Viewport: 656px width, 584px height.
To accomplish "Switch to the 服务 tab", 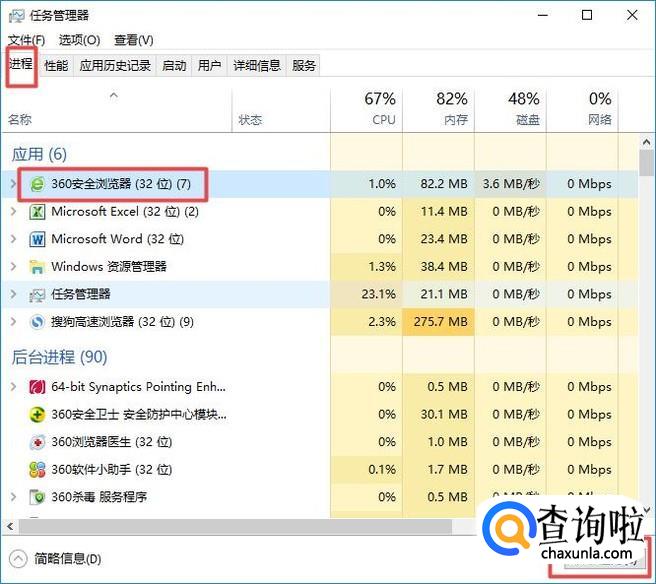I will click(x=304, y=66).
